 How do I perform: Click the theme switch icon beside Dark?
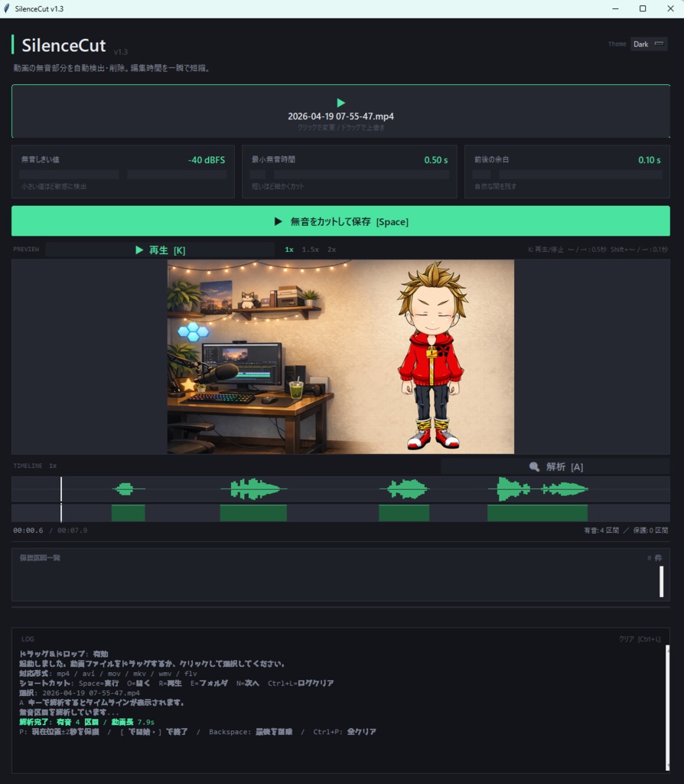coord(660,44)
